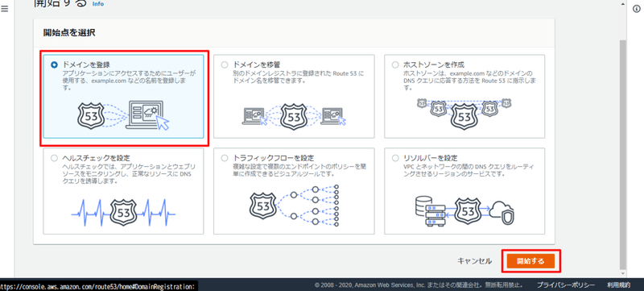Click the ドメインを登録 card title
Screen dimensions: 644x291
tap(86, 64)
